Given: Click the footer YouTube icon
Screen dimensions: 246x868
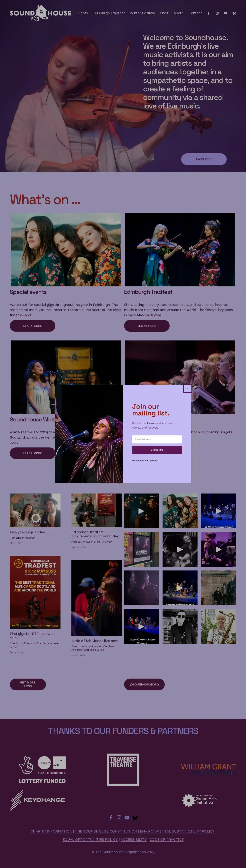Looking at the screenshot, I should [x=127, y=818].
